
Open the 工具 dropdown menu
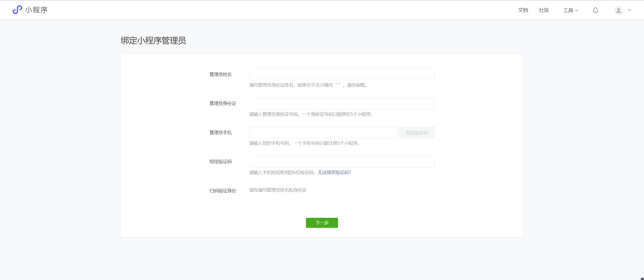click(x=570, y=10)
